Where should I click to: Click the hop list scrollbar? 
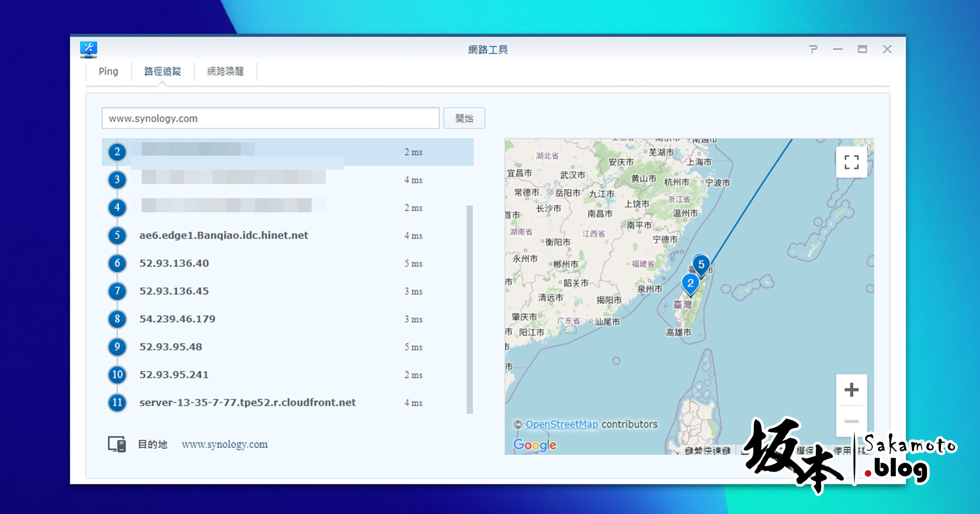[470, 309]
